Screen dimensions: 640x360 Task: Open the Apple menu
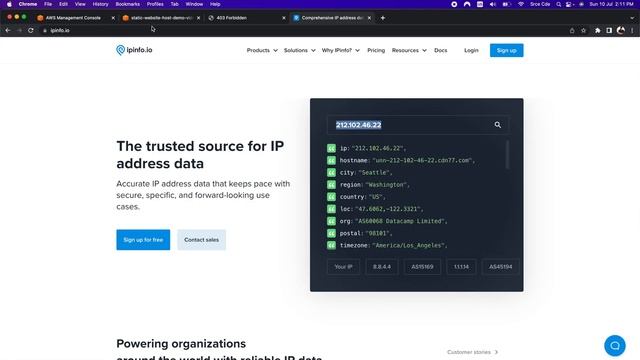9,4
